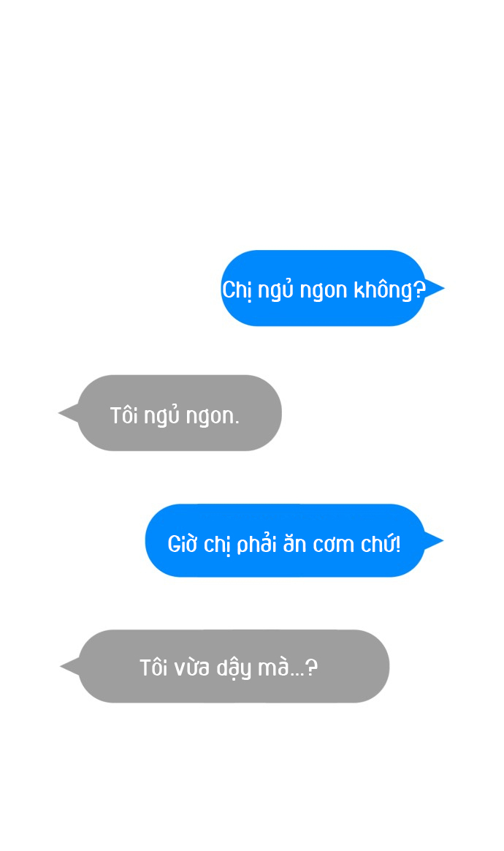Click the tail of the 'Tôi vừa dậy mà...?' bubble

pyautogui.click(x=69, y=666)
